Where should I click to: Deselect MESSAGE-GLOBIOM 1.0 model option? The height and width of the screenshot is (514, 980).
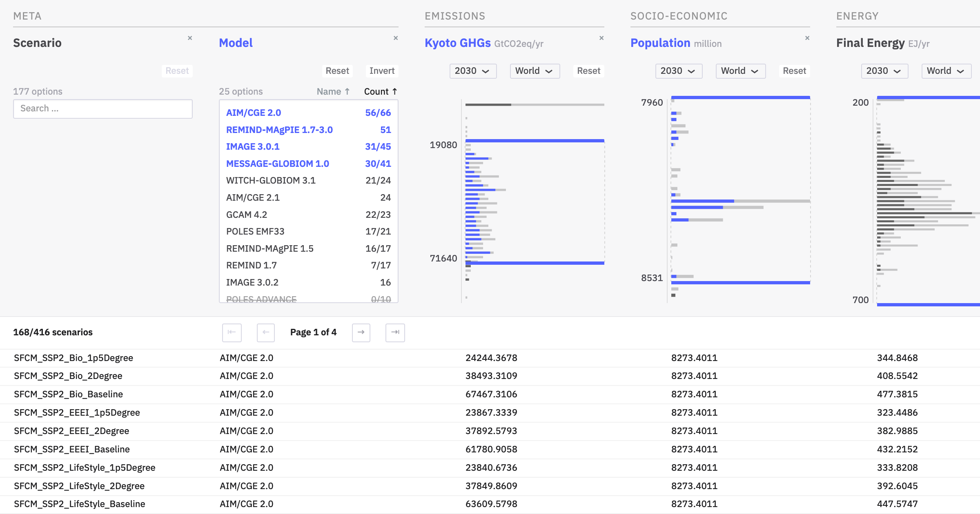coord(309,164)
